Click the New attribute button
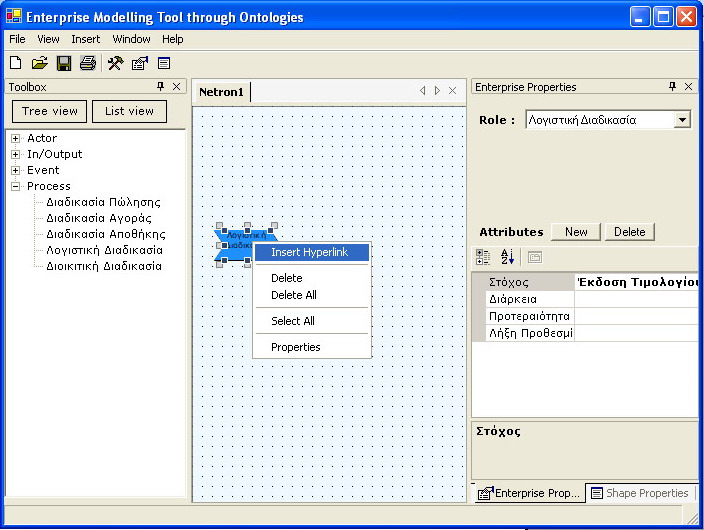This screenshot has width=704, height=530. tap(576, 232)
